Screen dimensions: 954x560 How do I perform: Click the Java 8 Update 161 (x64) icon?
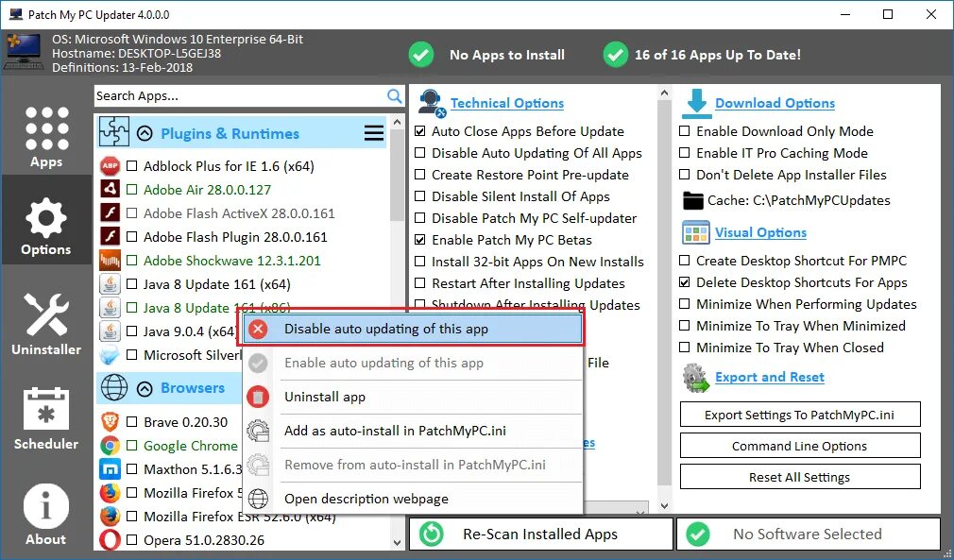click(x=111, y=284)
